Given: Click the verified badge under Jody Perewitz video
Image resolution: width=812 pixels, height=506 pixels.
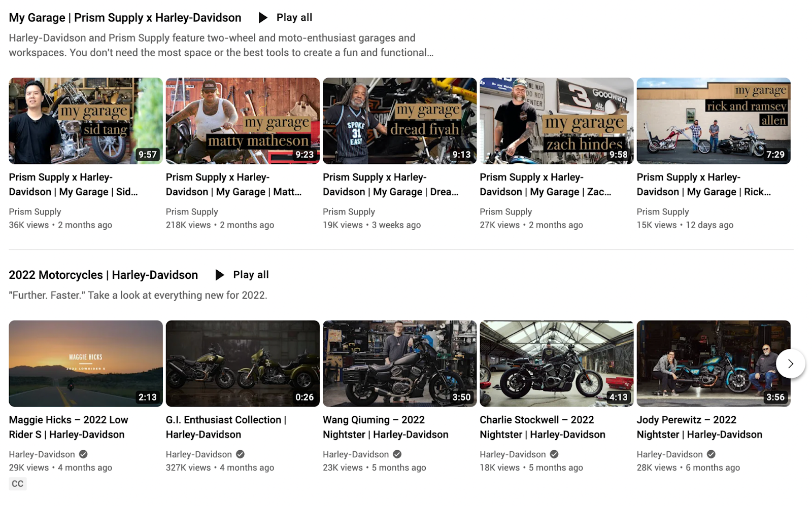Looking at the screenshot, I should pyautogui.click(x=711, y=454).
